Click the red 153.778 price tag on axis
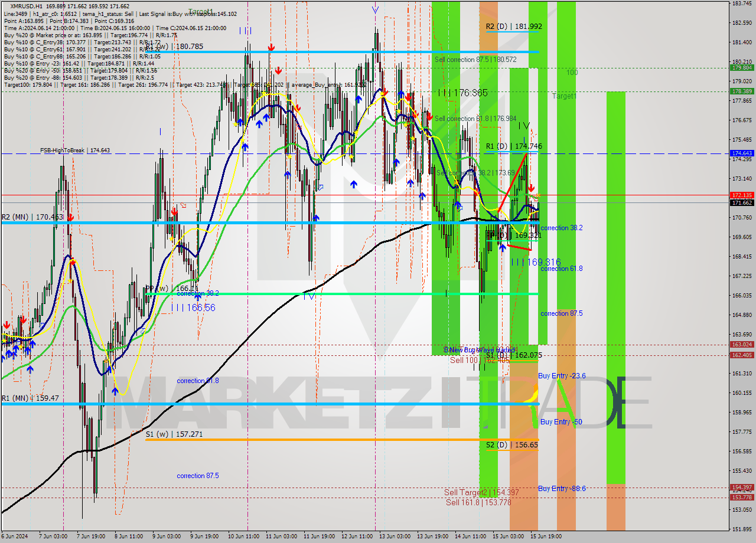Image resolution: width=756 pixels, height=543 pixels. tap(742, 497)
